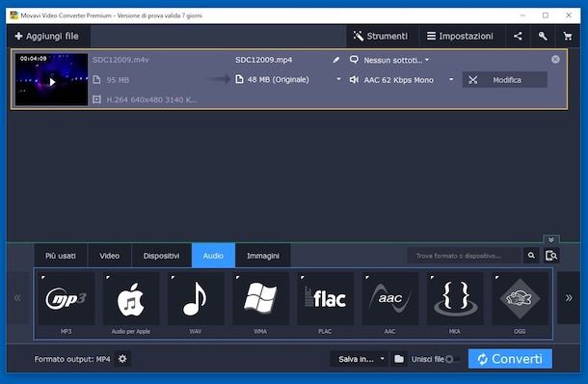Screen dimensions: 588x384
Task: Select the MKA format icon
Action: (x=455, y=299)
